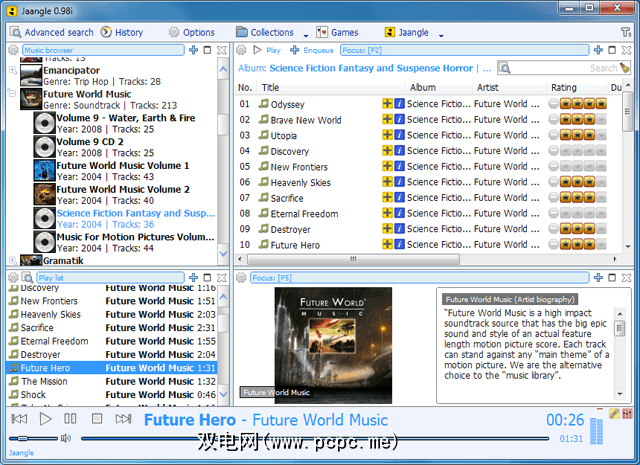640x465 pixels.
Task: Close the Music browser pane
Action: tap(222, 50)
